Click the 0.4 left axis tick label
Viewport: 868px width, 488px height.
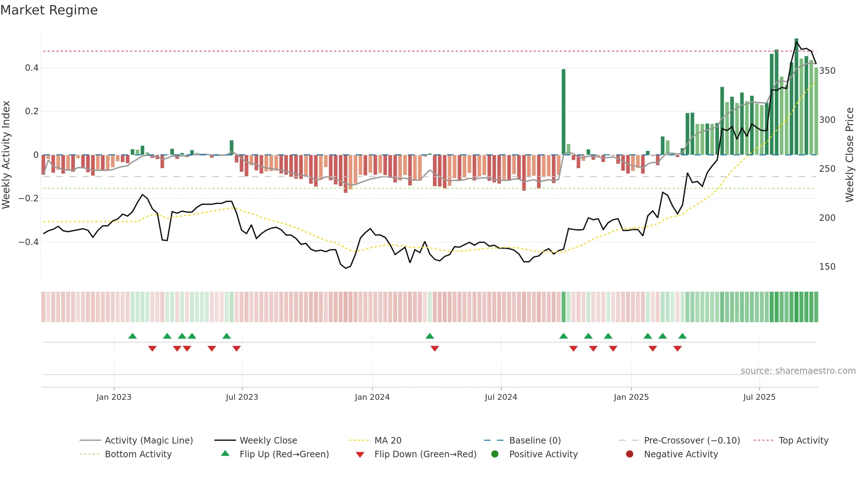point(32,68)
